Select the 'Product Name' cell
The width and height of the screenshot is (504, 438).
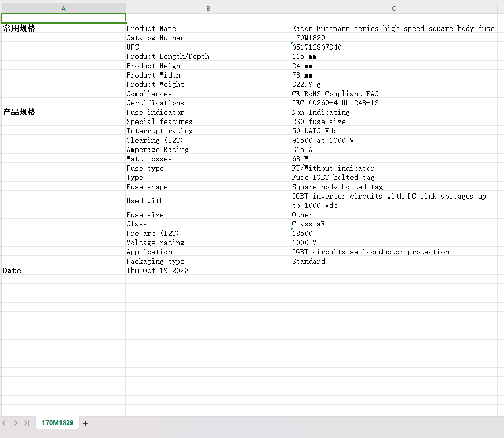pos(208,28)
